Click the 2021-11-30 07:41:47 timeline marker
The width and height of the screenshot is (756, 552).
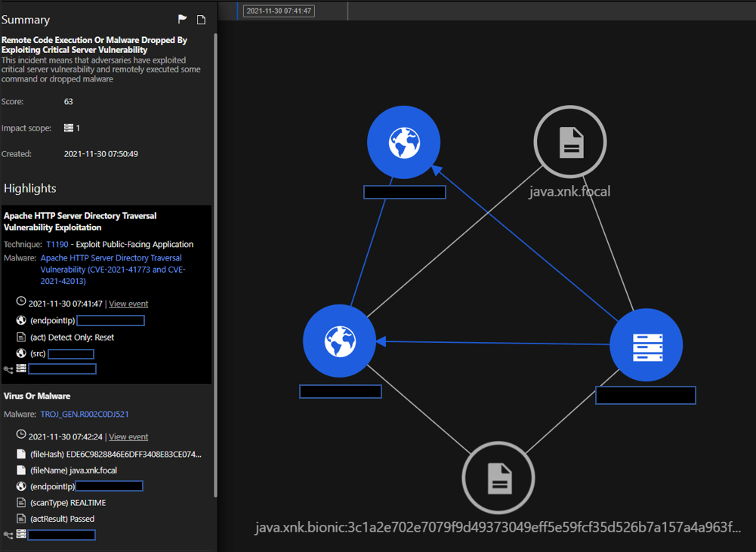(280, 11)
